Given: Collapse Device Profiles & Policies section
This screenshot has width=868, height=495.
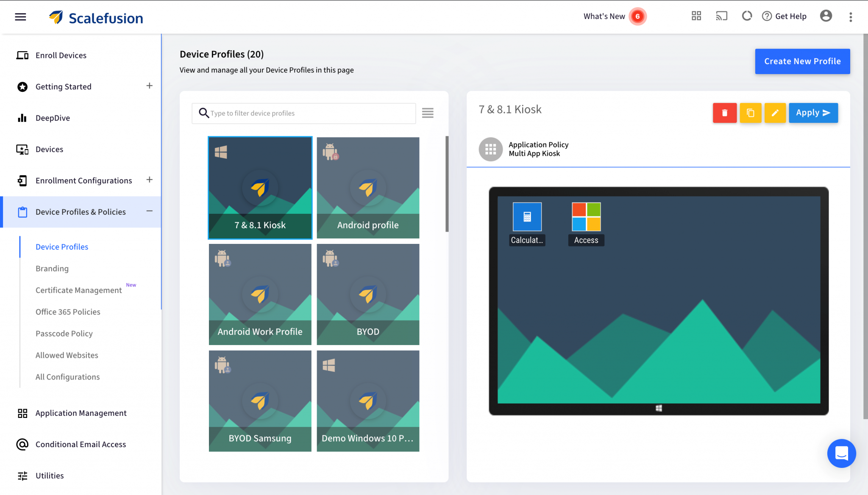Looking at the screenshot, I should click(149, 211).
